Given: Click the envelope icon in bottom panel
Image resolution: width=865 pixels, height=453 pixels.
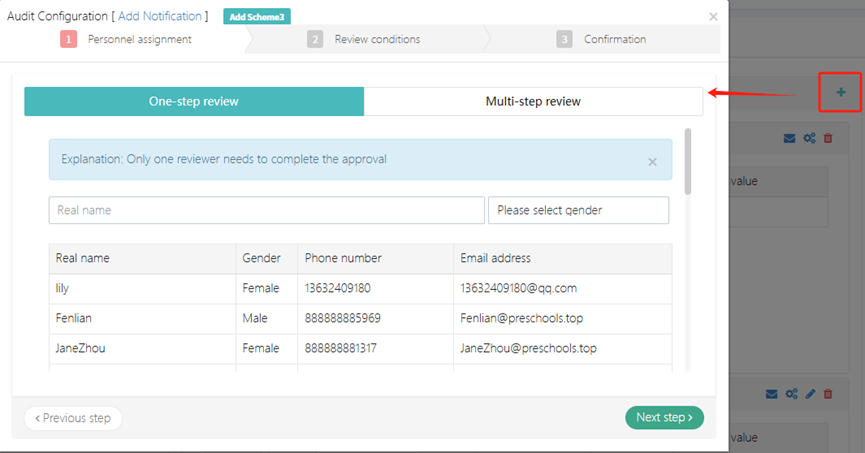Looking at the screenshot, I should pyautogui.click(x=773, y=394).
